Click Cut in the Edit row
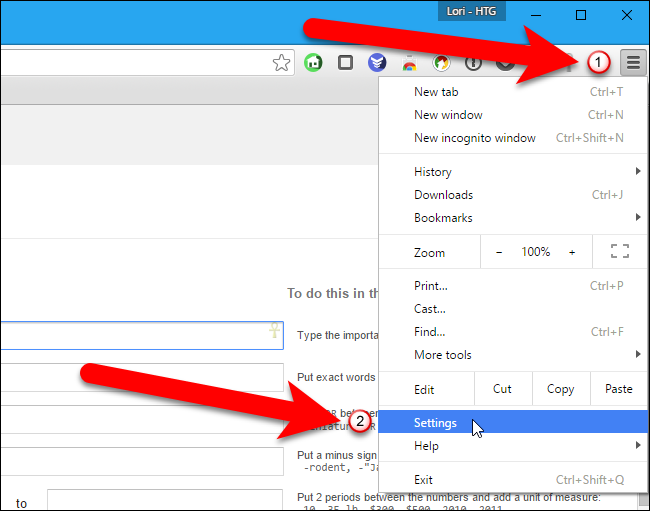The height and width of the screenshot is (511, 650). pyautogui.click(x=503, y=389)
